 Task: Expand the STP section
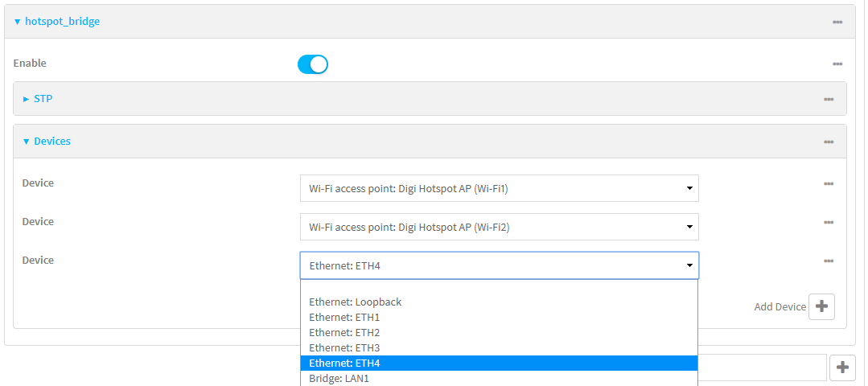pos(38,98)
